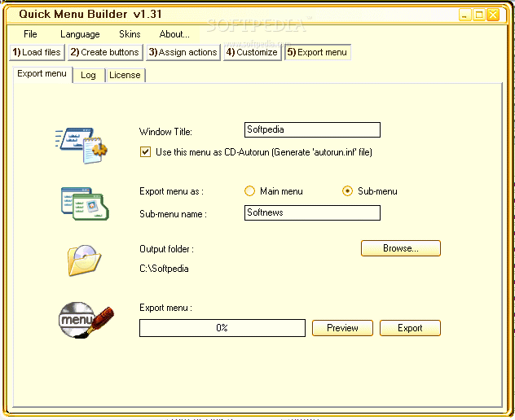Go to step 4) Customize
Image resolution: width=515 pixels, height=420 pixels.
tap(253, 52)
